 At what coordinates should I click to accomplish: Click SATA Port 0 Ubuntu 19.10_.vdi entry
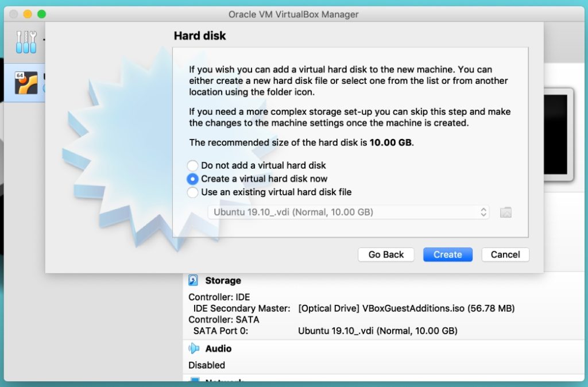378,331
